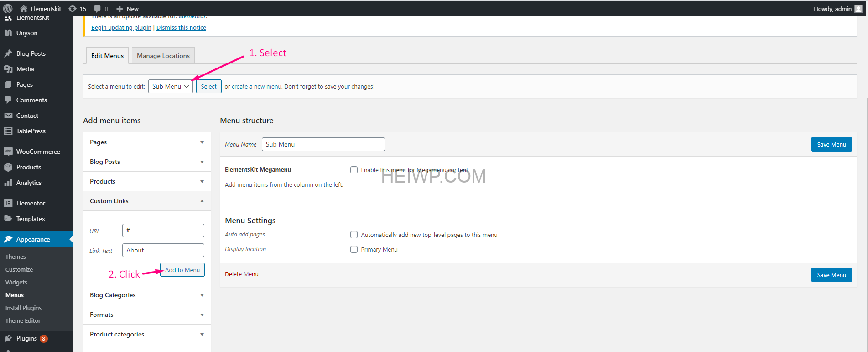
Task: Open the admin user avatar
Action: click(858, 9)
